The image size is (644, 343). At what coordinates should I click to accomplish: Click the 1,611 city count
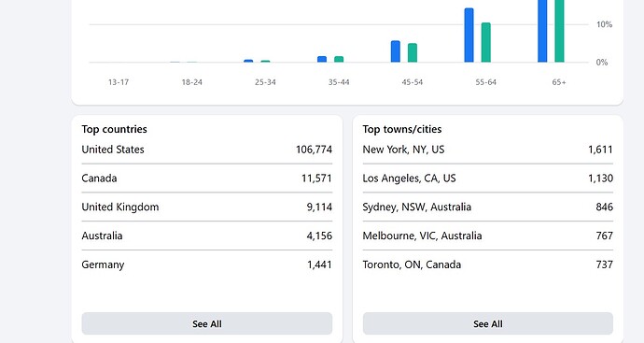tap(600, 150)
